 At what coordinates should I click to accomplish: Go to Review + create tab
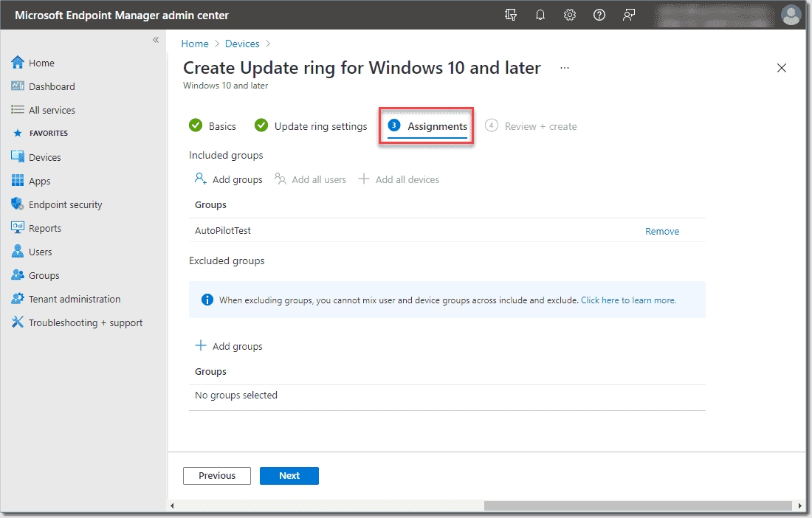(x=531, y=125)
